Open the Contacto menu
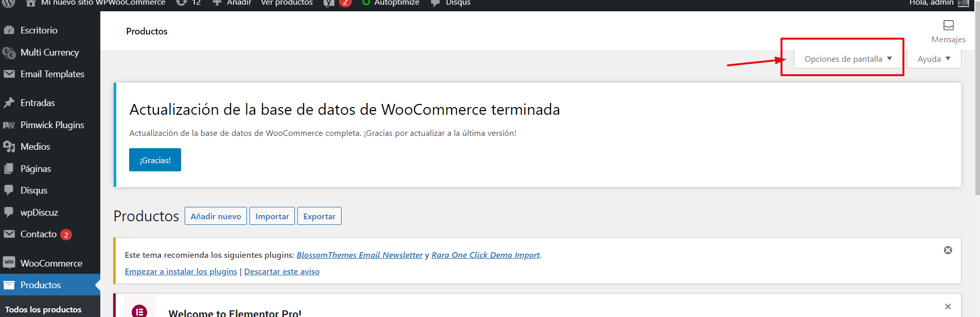The image size is (980, 317). pyautogui.click(x=39, y=234)
